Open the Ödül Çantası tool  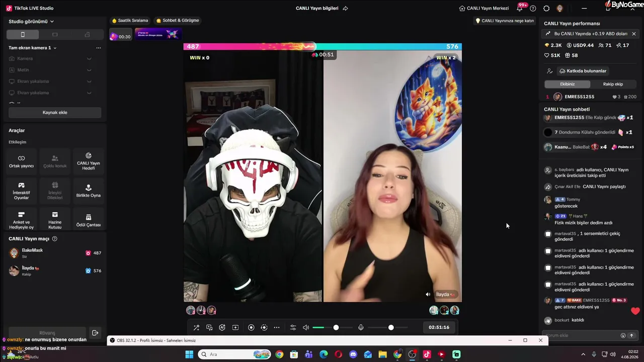pos(89,220)
